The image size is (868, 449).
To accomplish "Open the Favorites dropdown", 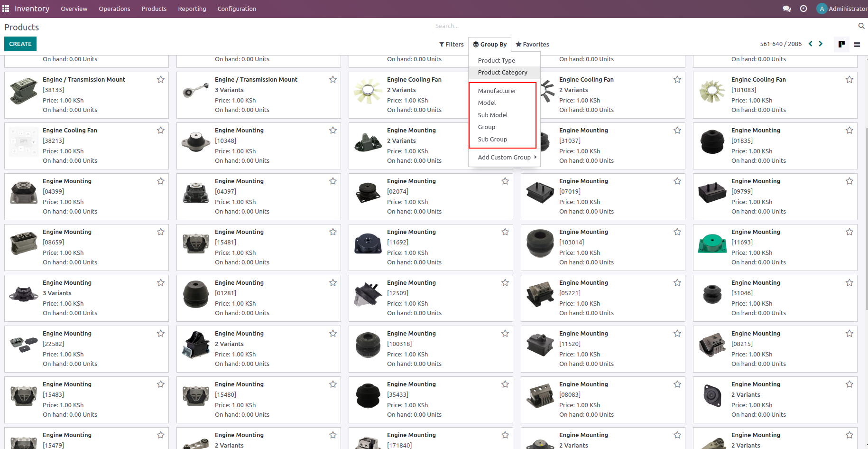I will tap(532, 44).
